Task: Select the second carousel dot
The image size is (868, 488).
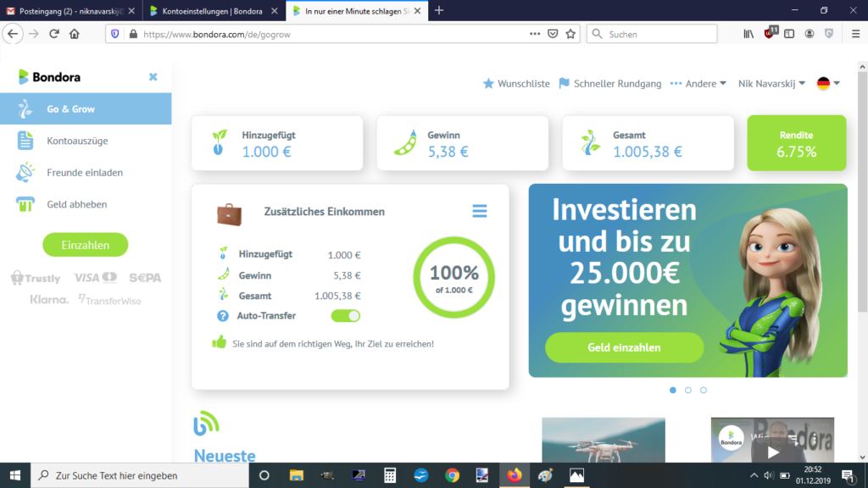Action: [x=688, y=390]
